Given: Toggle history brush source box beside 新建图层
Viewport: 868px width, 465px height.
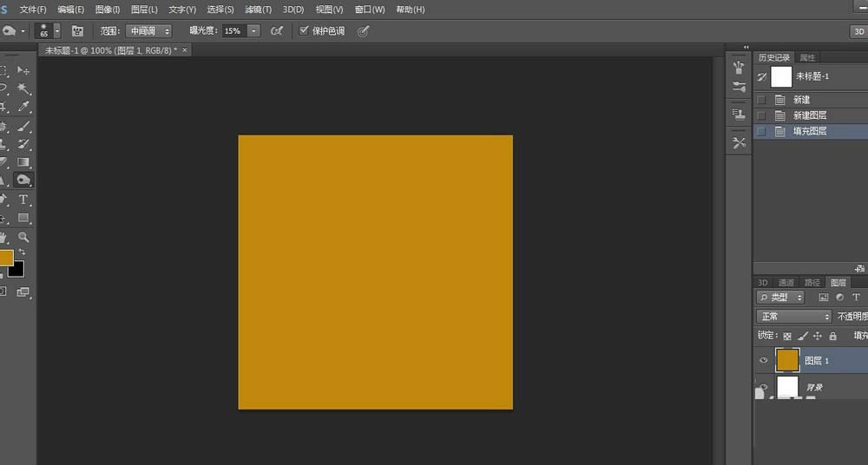Looking at the screenshot, I should point(761,115).
